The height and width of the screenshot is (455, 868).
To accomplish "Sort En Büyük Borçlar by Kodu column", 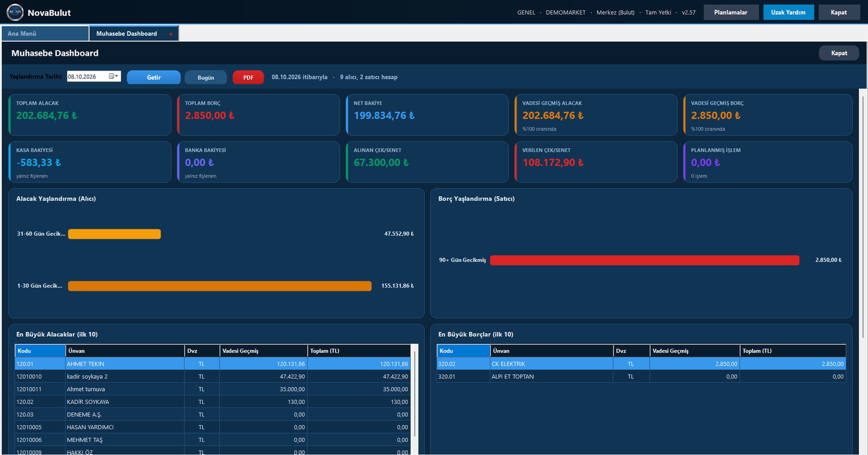I will point(463,351).
